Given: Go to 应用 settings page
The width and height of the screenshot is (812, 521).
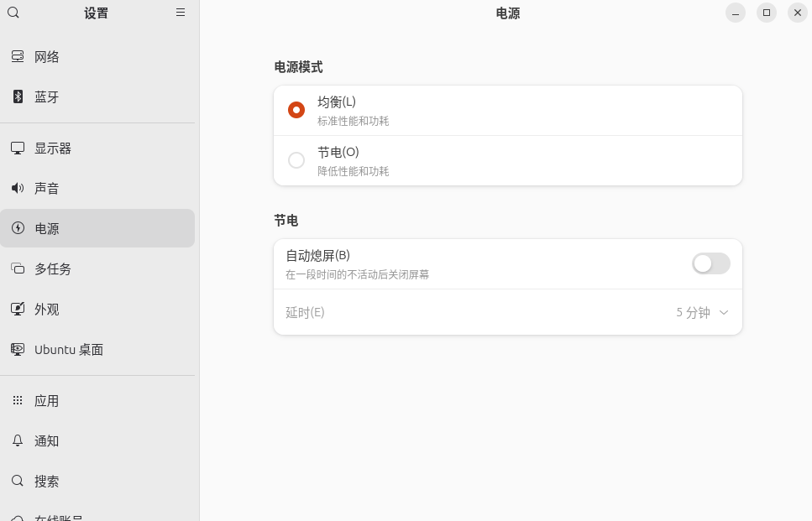Looking at the screenshot, I should (x=97, y=401).
